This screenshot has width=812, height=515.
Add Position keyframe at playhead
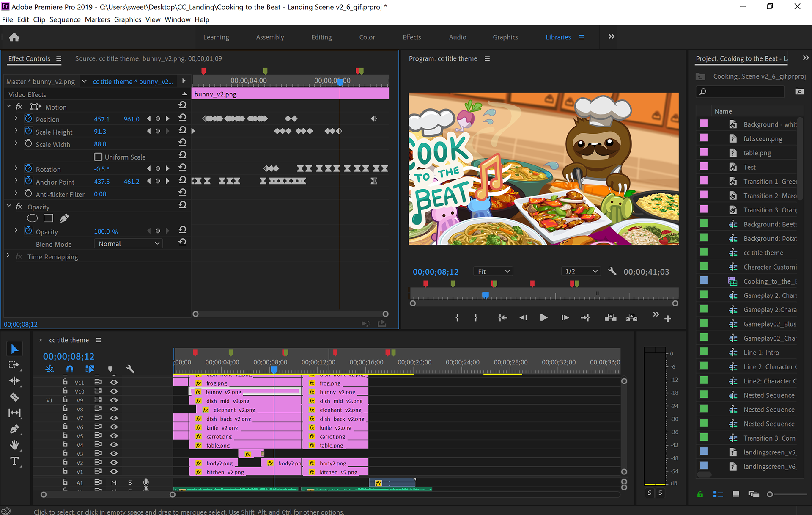pyautogui.click(x=158, y=119)
